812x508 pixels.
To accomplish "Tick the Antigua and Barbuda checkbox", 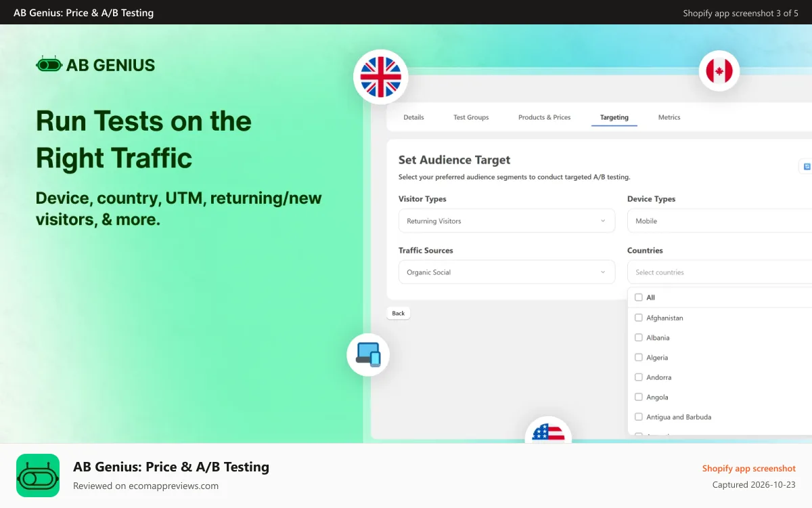I will [x=638, y=417].
